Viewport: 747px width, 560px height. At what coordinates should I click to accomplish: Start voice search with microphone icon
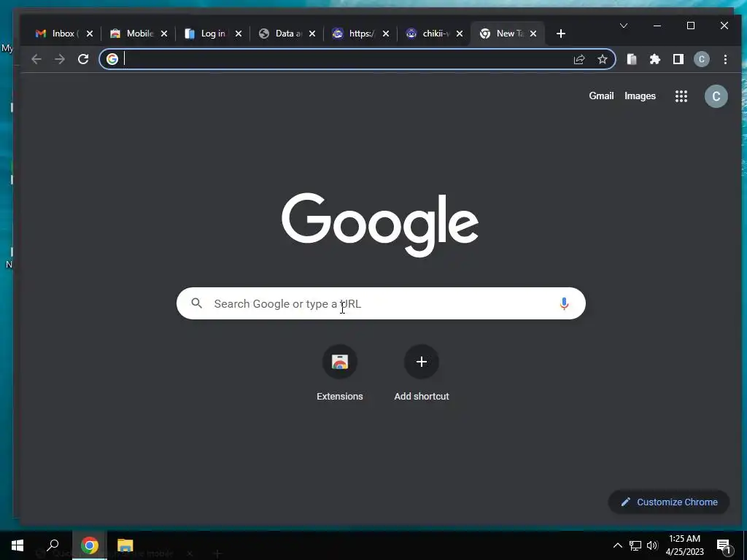click(x=564, y=303)
